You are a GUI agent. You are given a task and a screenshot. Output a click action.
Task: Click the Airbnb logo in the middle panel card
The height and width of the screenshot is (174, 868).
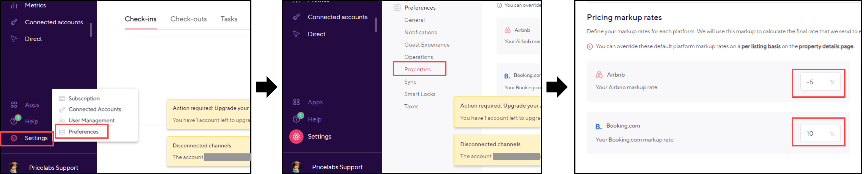[x=507, y=30]
